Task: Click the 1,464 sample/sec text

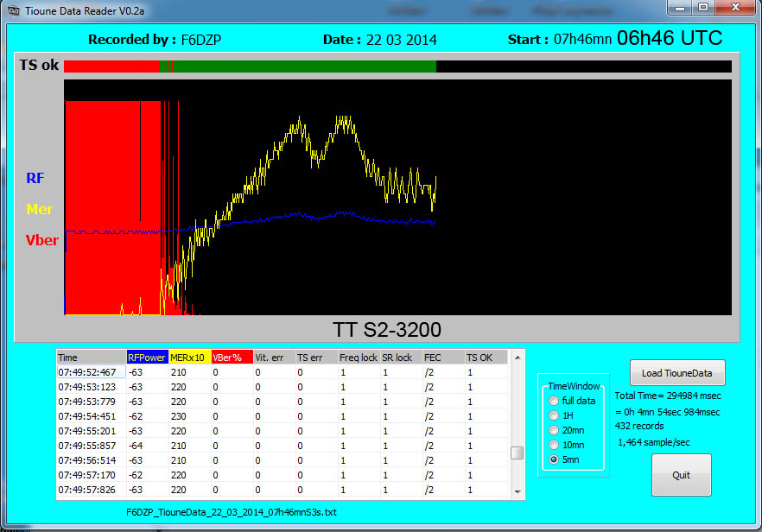Action: (654, 442)
